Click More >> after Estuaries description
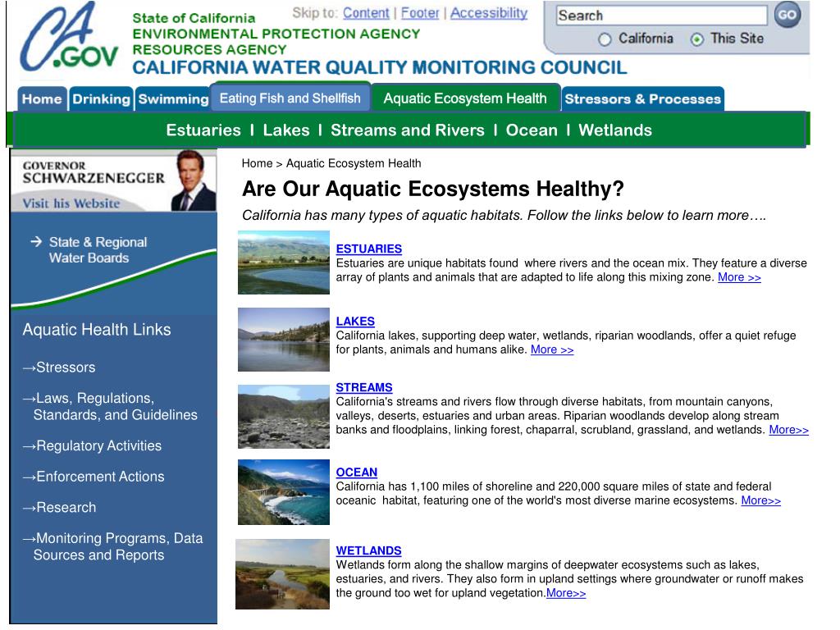The image size is (840, 630). [739, 277]
